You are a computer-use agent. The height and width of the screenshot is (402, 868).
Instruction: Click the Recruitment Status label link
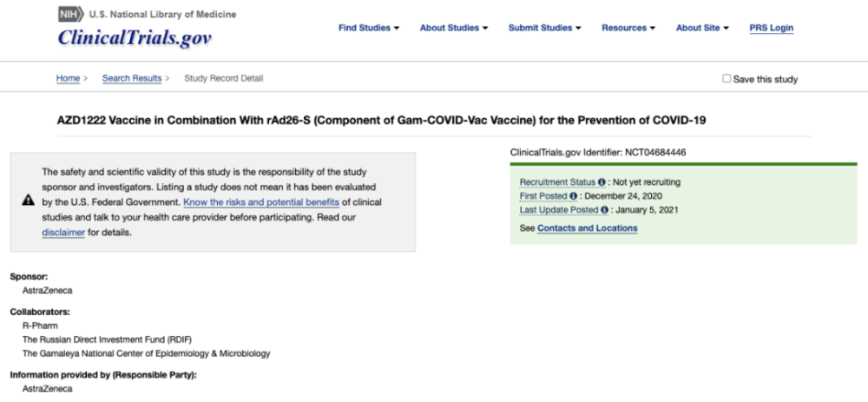557,182
